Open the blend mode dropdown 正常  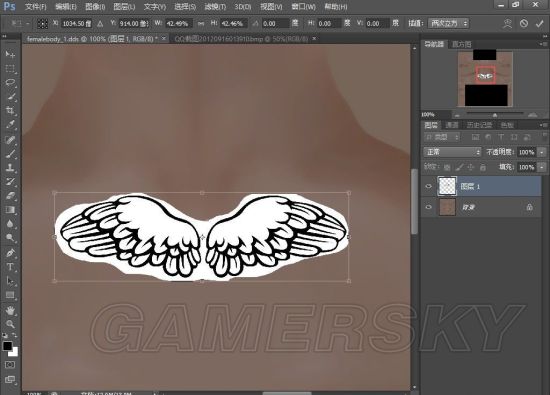(x=452, y=152)
